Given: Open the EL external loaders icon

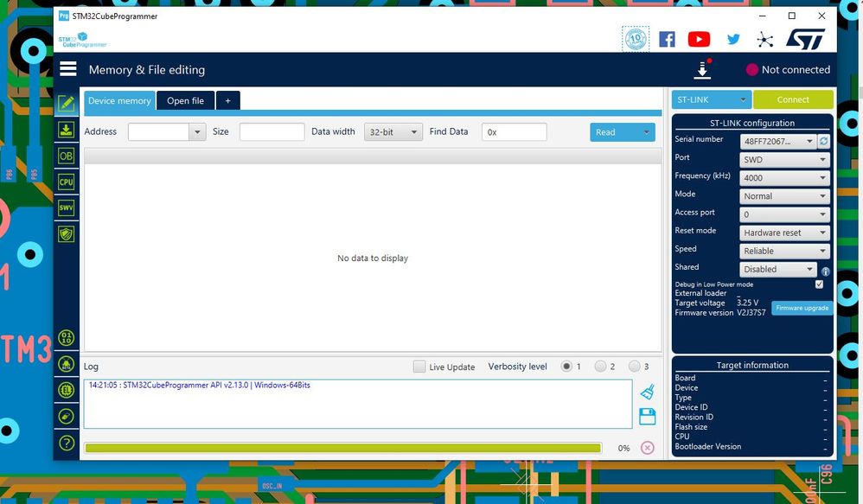Looking at the screenshot, I should pyautogui.click(x=66, y=390).
